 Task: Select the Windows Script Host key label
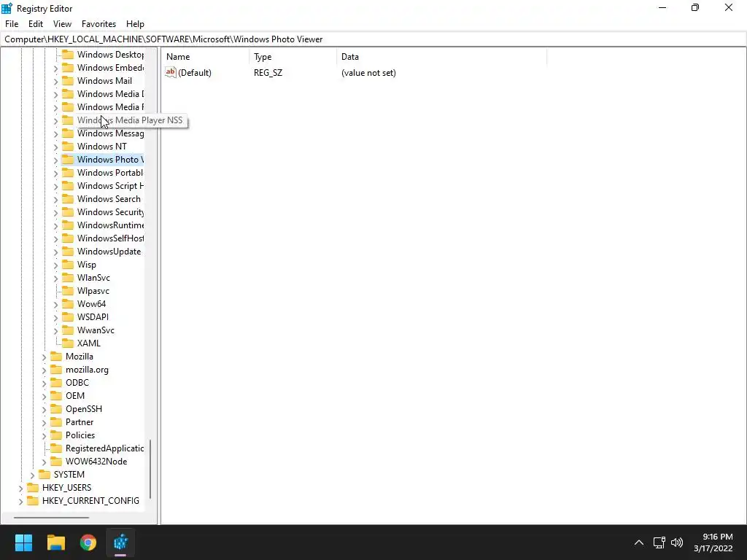[x=110, y=186]
